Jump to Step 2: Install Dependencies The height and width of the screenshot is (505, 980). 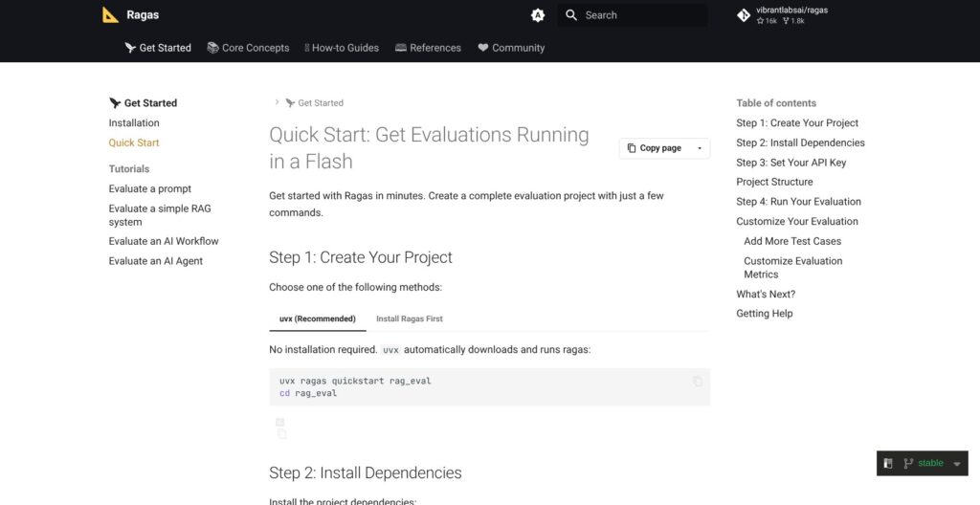point(801,143)
